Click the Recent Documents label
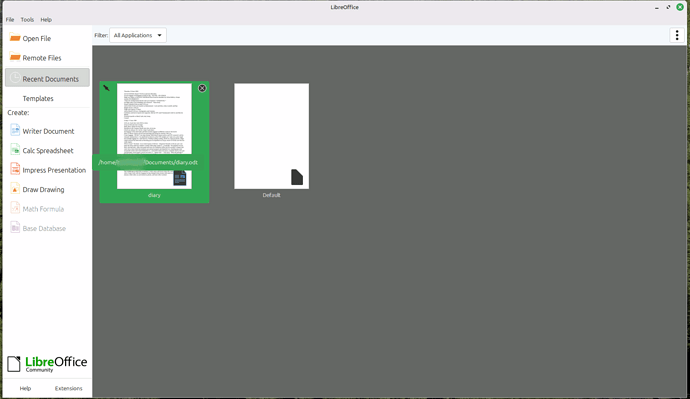Screen dimensions: 690x399 51,79
